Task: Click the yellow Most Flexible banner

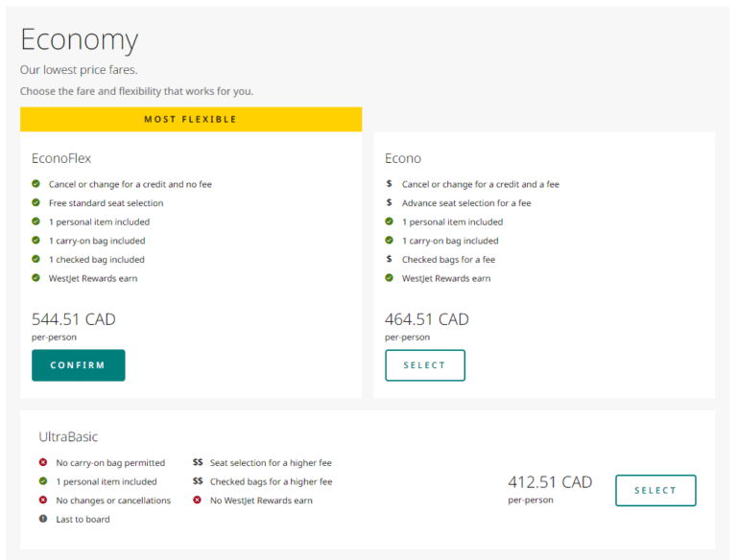Action: coord(190,119)
